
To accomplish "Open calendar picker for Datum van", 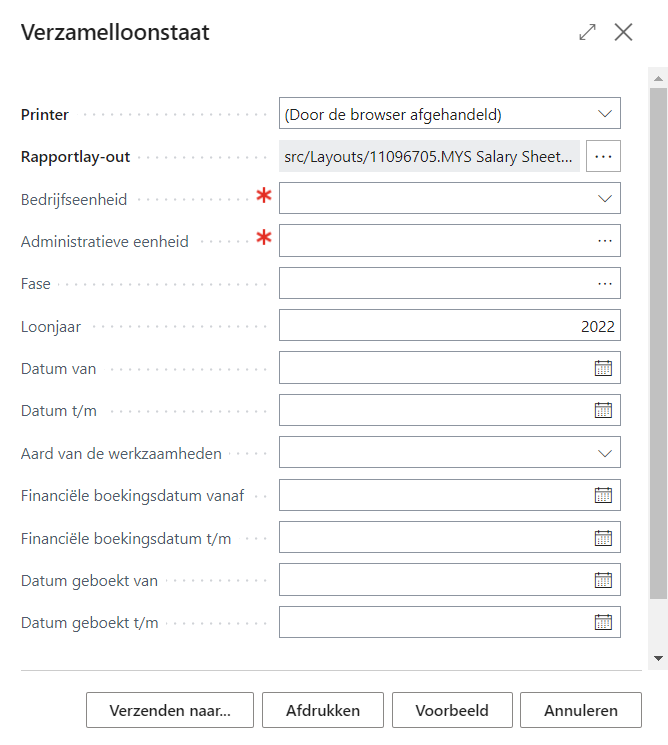I will point(603,368).
